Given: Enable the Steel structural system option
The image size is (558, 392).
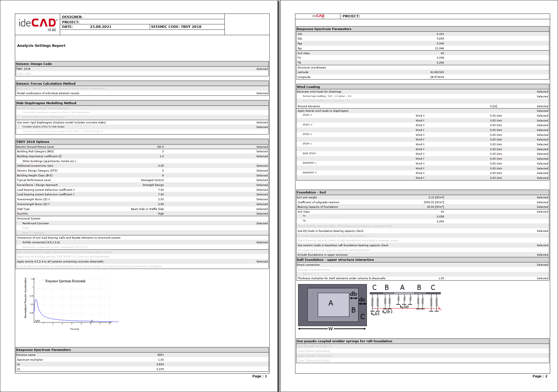Looking at the screenshot, I should click(26, 228).
